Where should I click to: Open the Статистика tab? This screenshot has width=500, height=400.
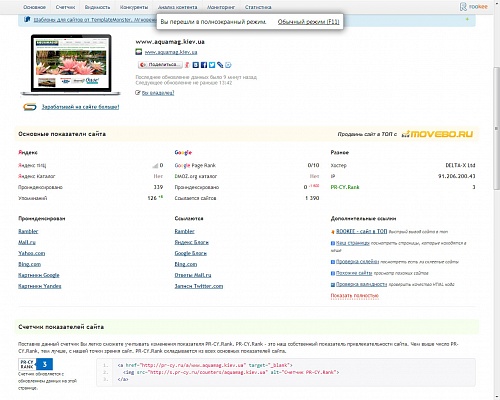point(258,7)
